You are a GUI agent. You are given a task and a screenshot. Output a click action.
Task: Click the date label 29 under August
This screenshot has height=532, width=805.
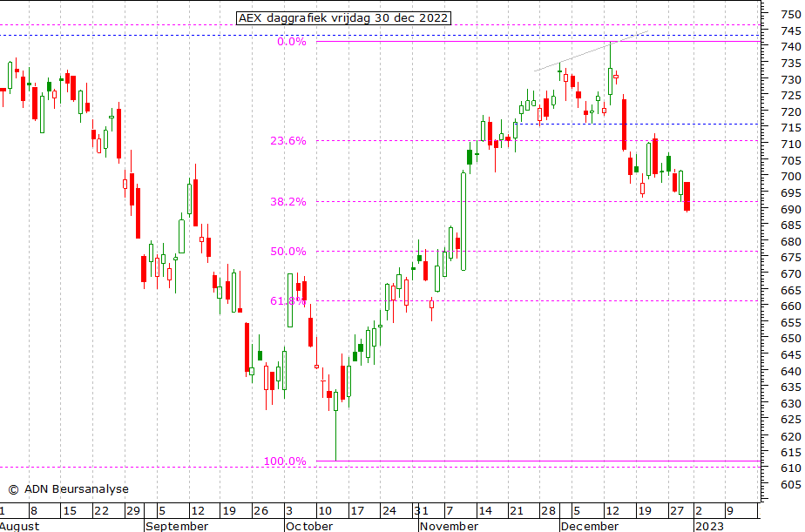(x=133, y=511)
